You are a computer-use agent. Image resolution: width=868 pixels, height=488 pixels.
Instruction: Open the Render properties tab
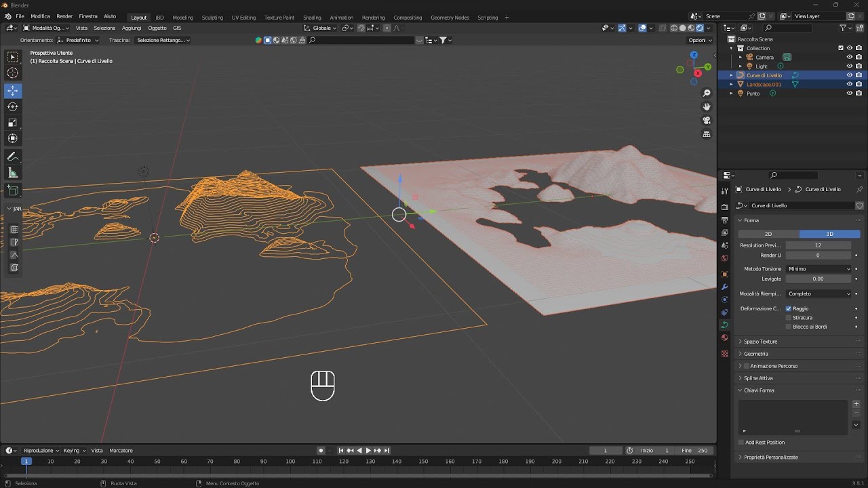click(725, 207)
